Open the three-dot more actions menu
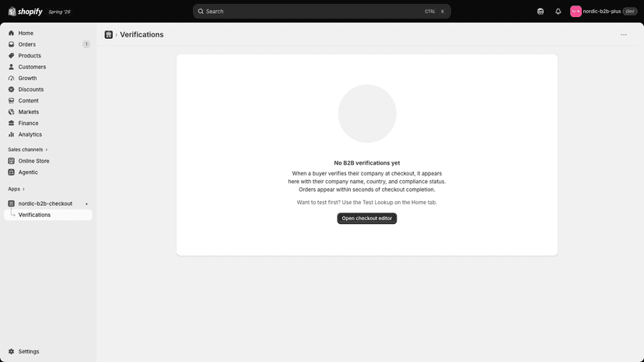The width and height of the screenshot is (644, 362). point(624,35)
